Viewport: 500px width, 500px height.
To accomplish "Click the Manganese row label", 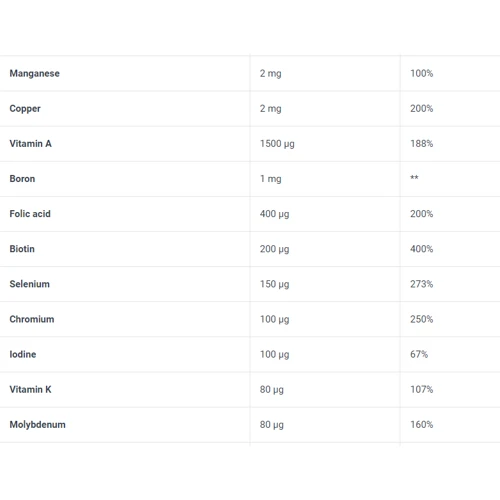I will tap(35, 74).
